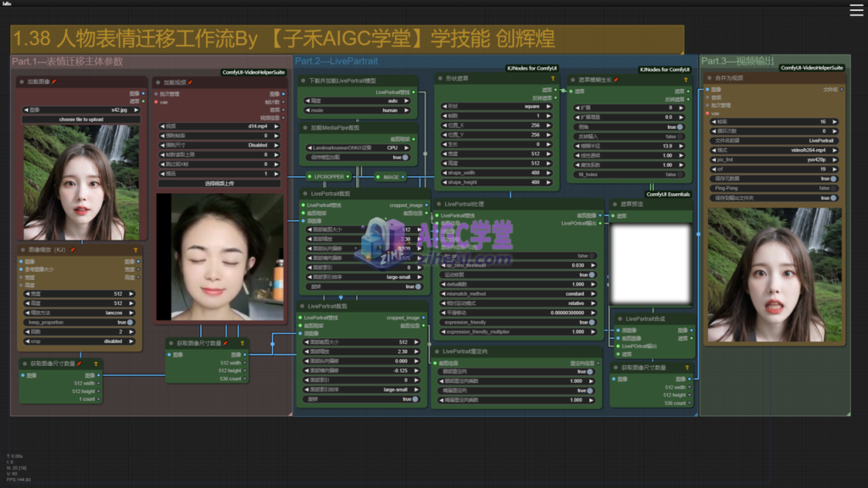Open the hamburger menu at top right

(856, 10)
